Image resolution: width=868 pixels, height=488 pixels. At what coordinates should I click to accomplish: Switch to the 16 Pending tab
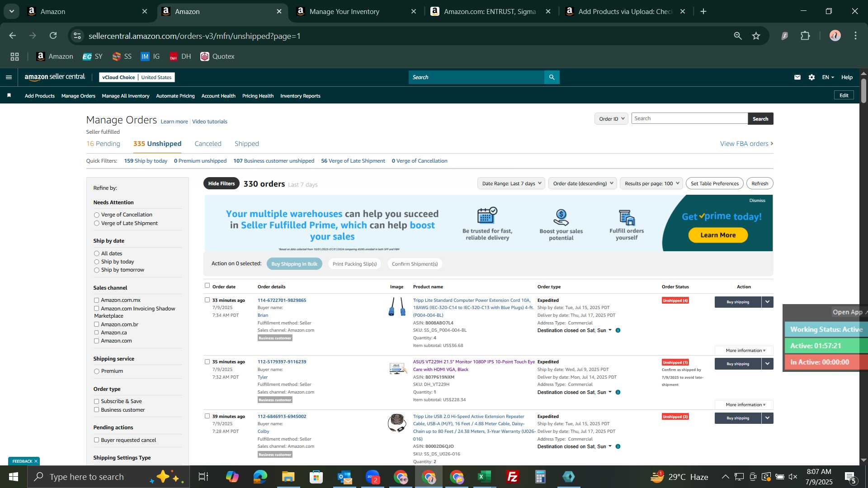[x=103, y=144]
